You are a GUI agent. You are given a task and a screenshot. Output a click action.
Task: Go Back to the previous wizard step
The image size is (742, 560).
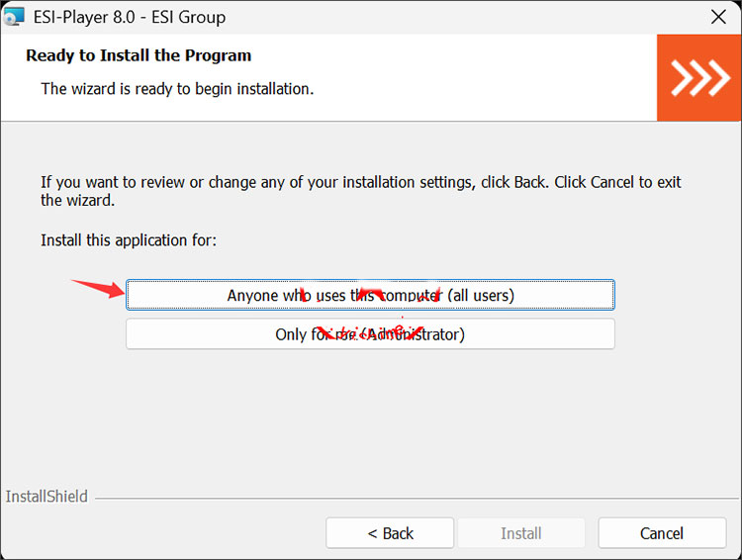[390, 533]
